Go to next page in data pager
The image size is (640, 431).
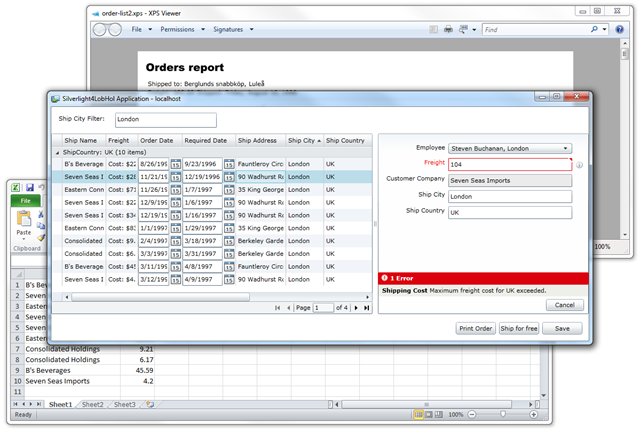point(355,308)
